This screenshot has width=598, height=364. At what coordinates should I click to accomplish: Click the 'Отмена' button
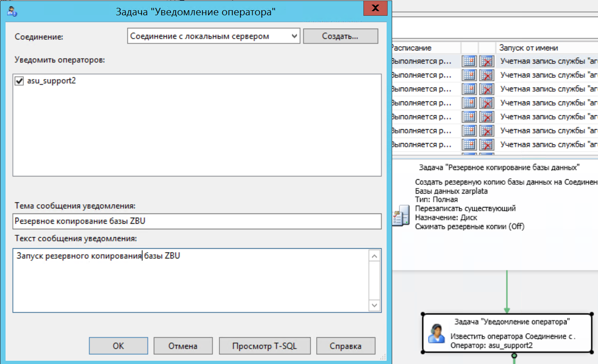183,346
